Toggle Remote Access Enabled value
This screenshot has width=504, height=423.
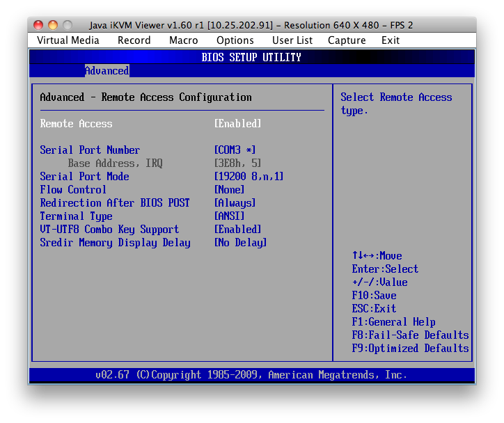[237, 124]
